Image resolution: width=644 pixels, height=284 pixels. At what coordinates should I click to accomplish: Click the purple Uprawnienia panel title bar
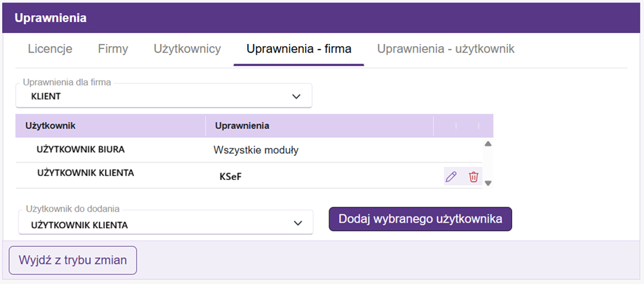click(322, 17)
